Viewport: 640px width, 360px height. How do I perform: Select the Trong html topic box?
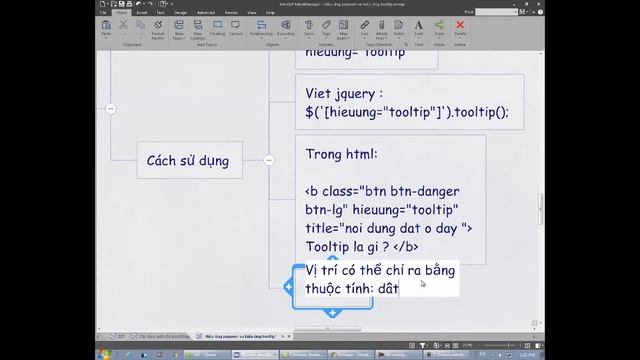click(x=391, y=200)
